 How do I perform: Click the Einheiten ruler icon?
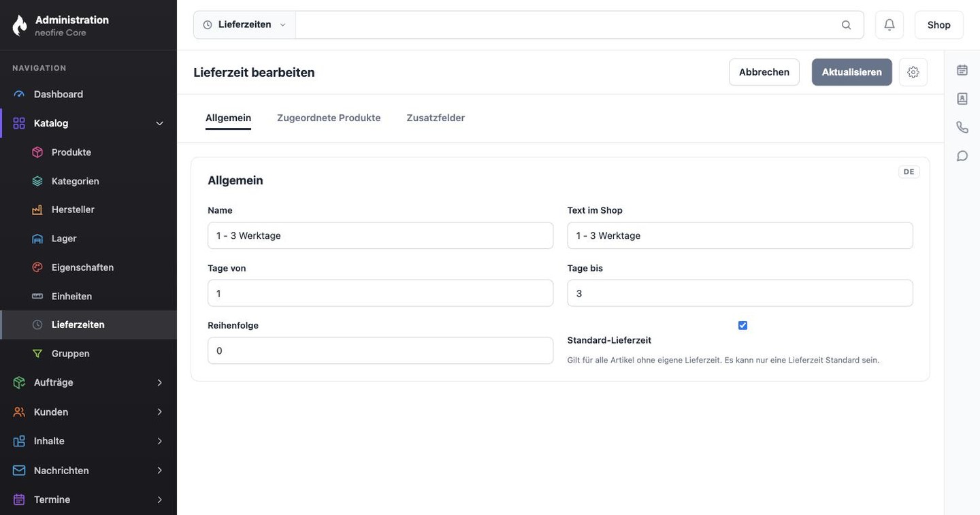[x=37, y=296]
